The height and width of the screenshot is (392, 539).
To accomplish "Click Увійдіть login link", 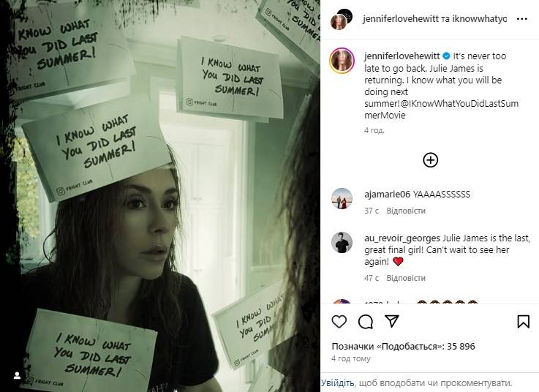I will tap(338, 382).
